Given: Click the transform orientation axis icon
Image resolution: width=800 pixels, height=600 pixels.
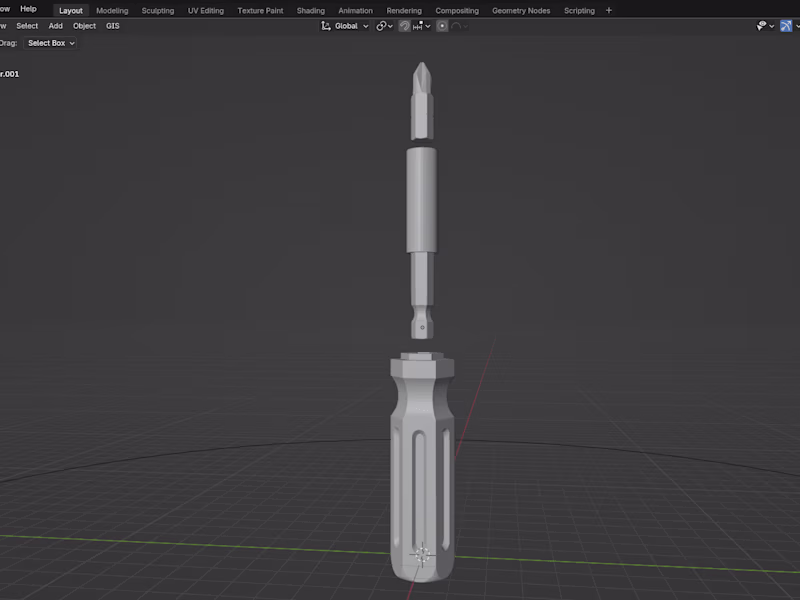Looking at the screenshot, I should coord(323,25).
